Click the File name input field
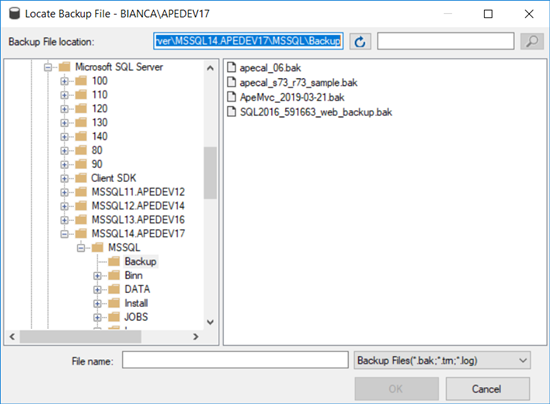 point(235,360)
